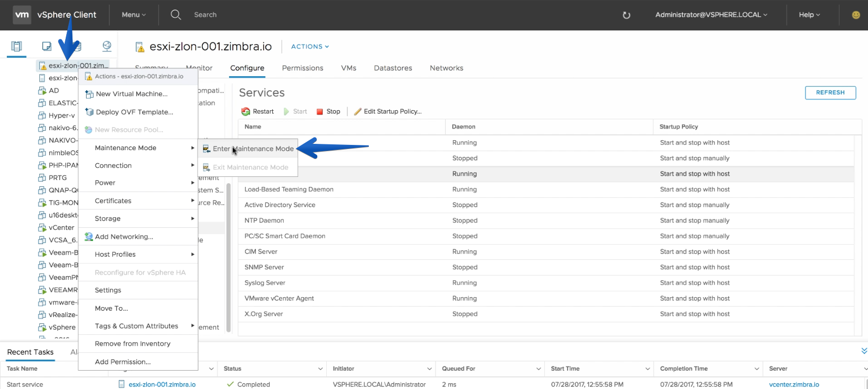Switch to Networking globe navigator icon
The height and width of the screenshot is (389, 868).
[x=107, y=46]
